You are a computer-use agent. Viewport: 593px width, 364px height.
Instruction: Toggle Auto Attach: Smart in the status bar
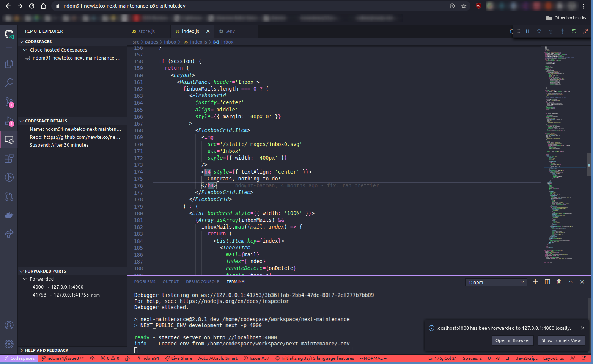[218, 358]
